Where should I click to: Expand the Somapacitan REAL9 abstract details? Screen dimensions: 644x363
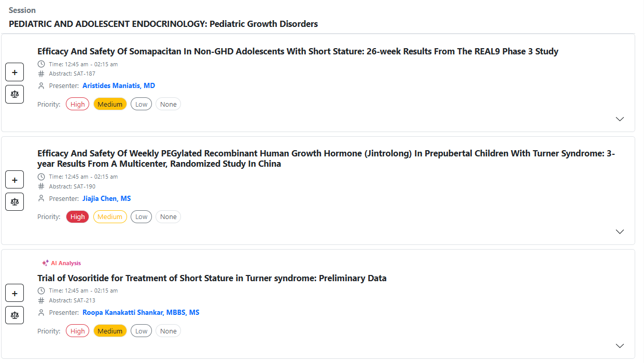(620, 119)
